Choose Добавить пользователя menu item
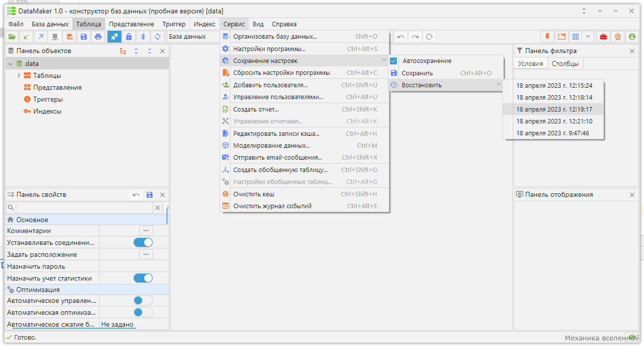Image resolution: width=644 pixels, height=347 pixels. 305,85
